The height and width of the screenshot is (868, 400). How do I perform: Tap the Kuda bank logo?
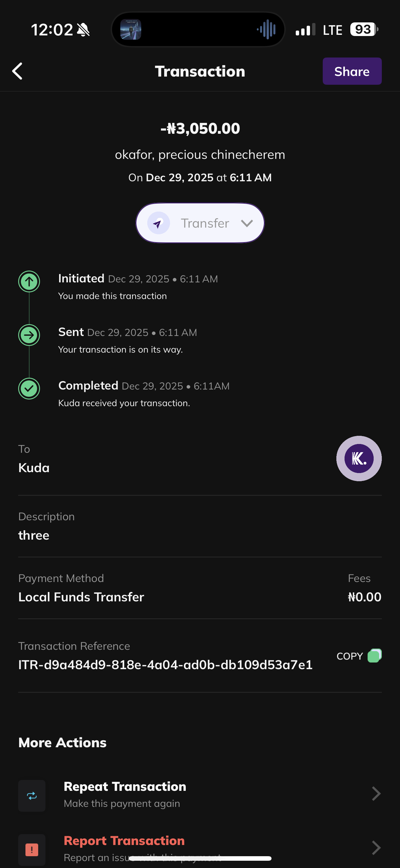pos(359,458)
